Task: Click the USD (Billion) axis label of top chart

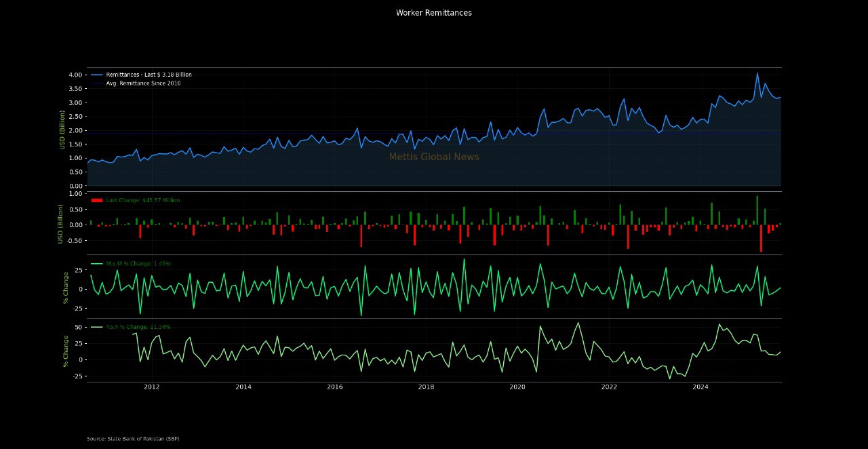Action: [x=62, y=130]
